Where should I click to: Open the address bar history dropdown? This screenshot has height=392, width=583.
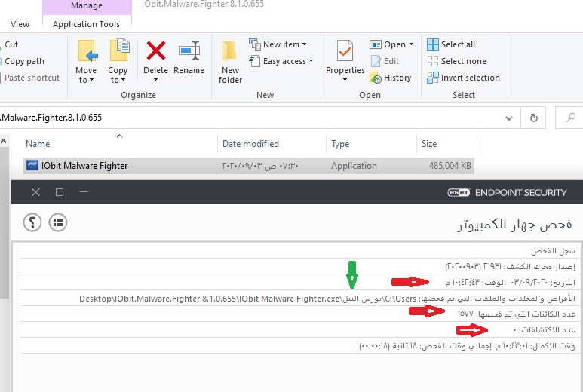tap(508, 118)
